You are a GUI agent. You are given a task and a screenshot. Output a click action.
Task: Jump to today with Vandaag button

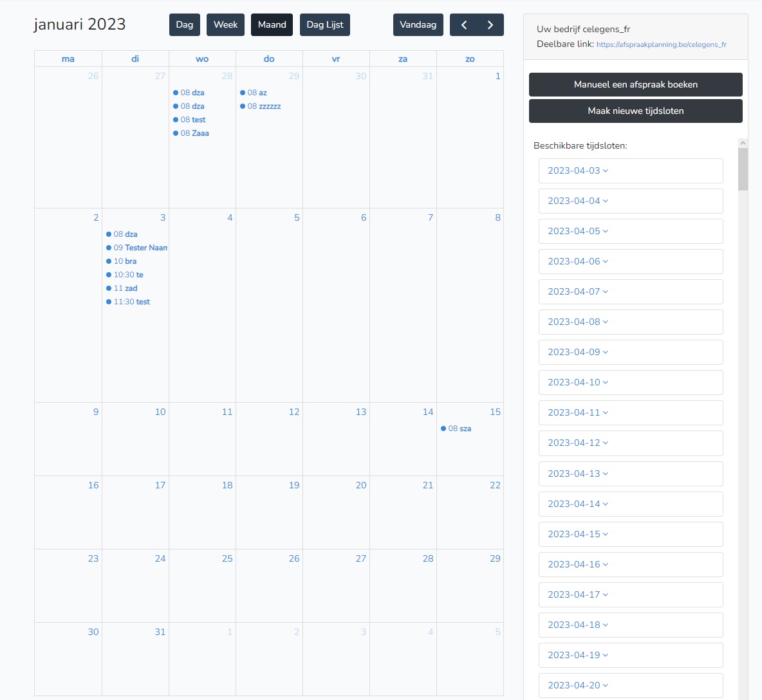418,25
